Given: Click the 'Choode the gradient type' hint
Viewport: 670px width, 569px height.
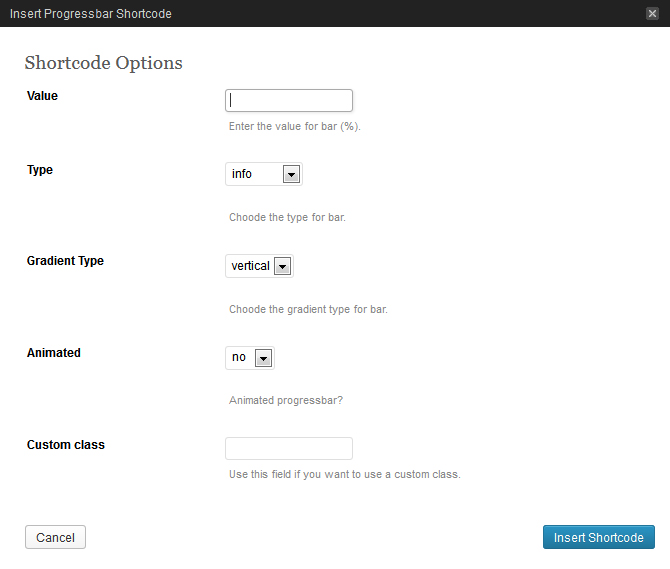Looking at the screenshot, I should [x=308, y=309].
